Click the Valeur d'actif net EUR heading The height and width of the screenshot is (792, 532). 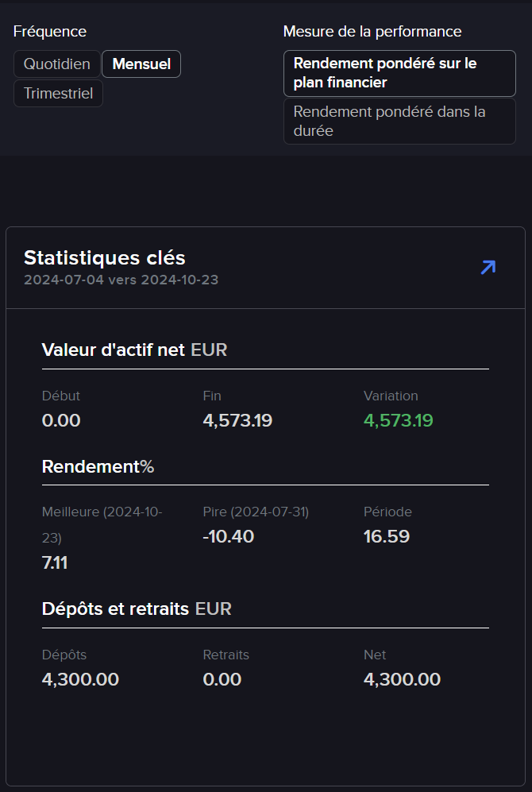point(134,350)
